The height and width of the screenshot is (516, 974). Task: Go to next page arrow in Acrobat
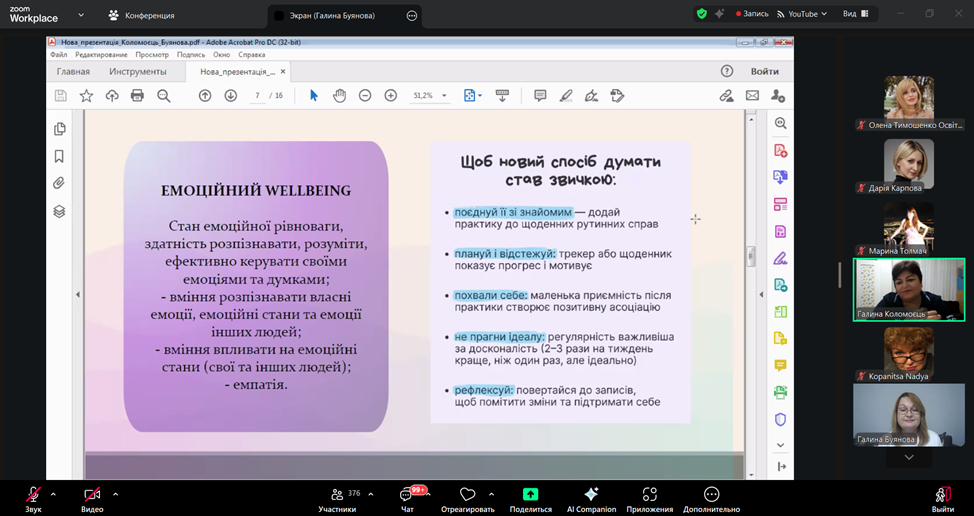[x=230, y=96]
